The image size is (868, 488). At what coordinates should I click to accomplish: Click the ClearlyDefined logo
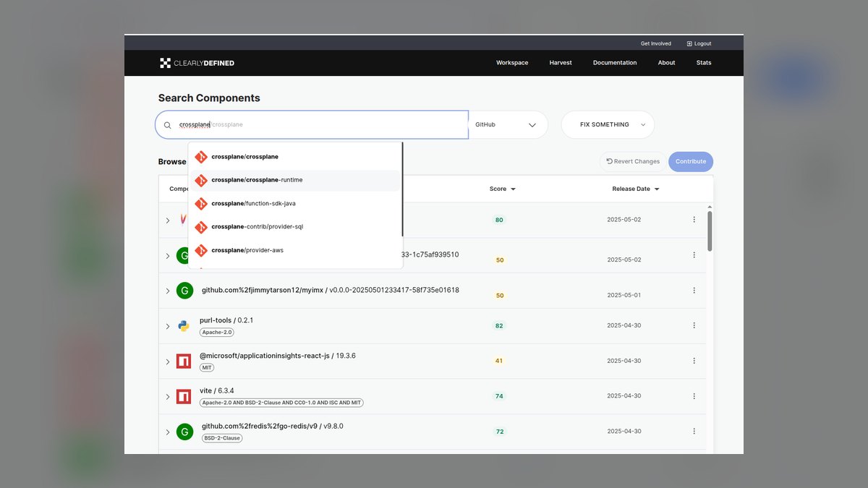point(197,63)
